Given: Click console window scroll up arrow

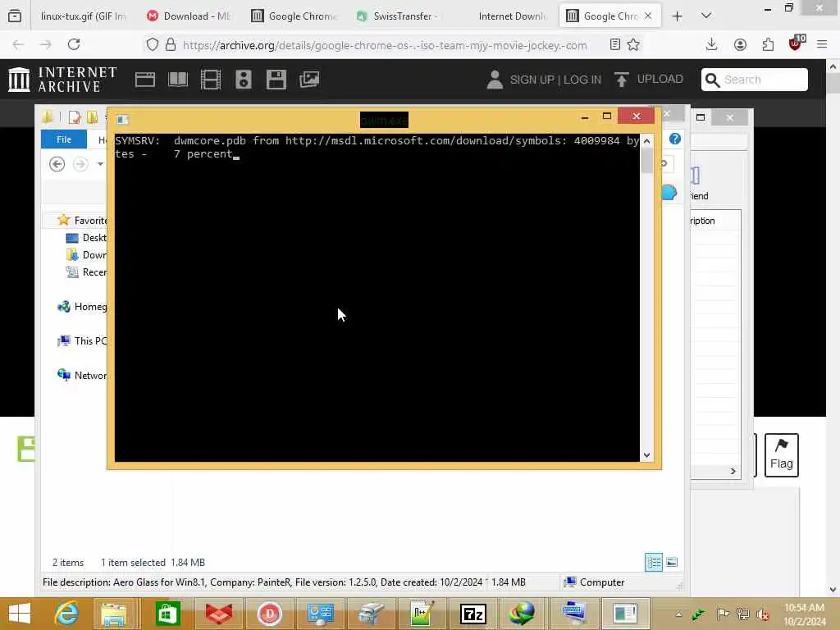Looking at the screenshot, I should (x=646, y=141).
